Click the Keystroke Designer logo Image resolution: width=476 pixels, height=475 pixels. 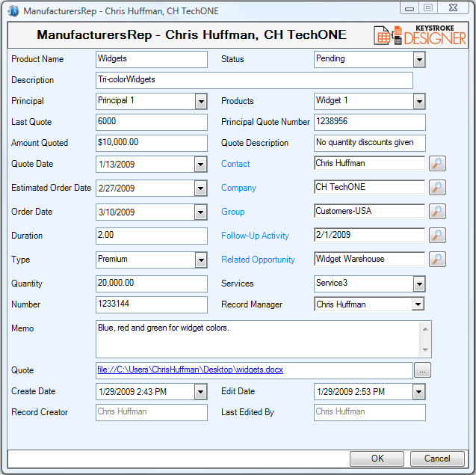click(x=420, y=35)
